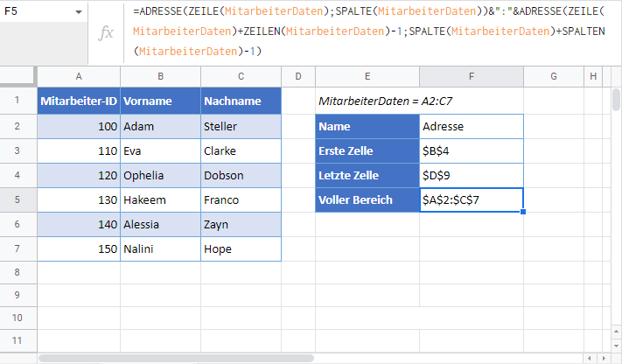Image resolution: width=622 pixels, height=364 pixels.
Task: Select the Franco cell
Action: [x=241, y=199]
